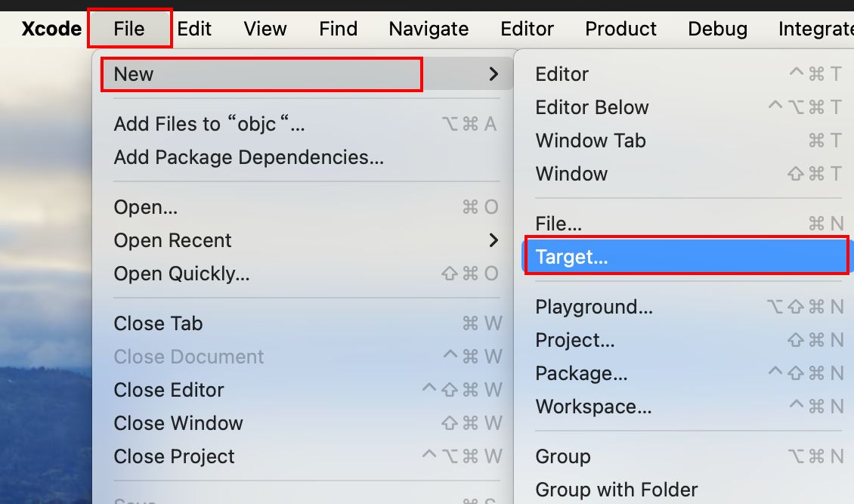Open the Debug menu
The height and width of the screenshot is (504, 854).
click(717, 29)
